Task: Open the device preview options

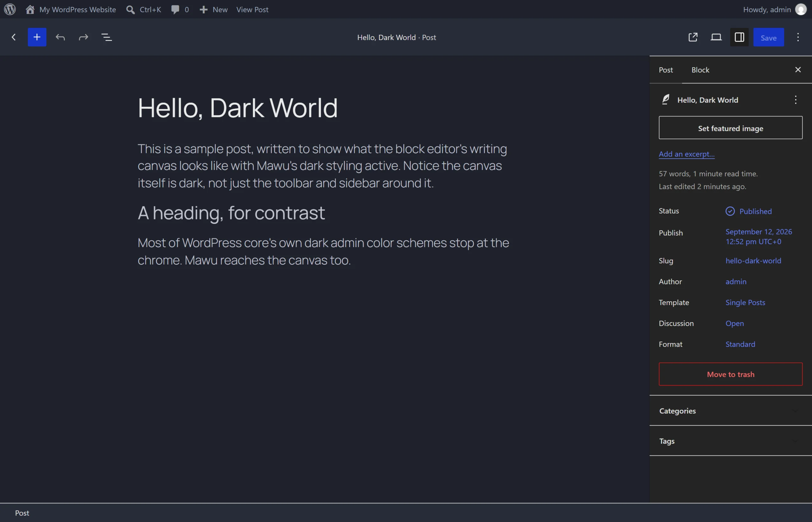Action: point(716,37)
